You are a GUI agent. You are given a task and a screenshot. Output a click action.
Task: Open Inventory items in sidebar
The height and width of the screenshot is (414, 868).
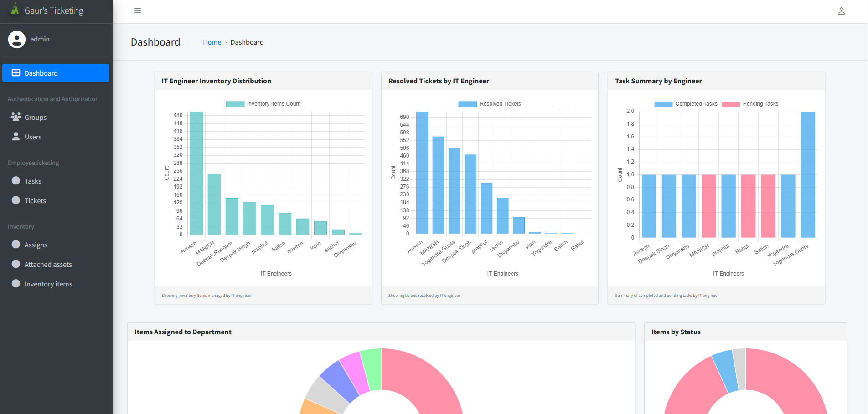click(x=48, y=284)
